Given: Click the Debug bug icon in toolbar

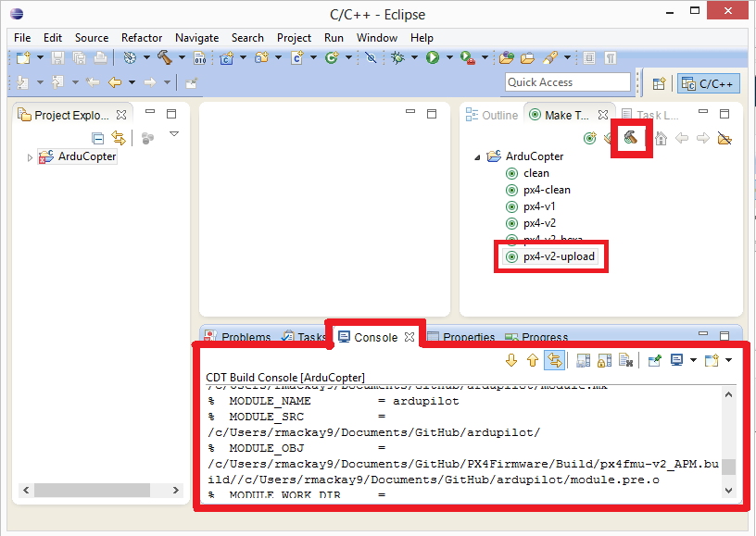Looking at the screenshot, I should point(397,57).
